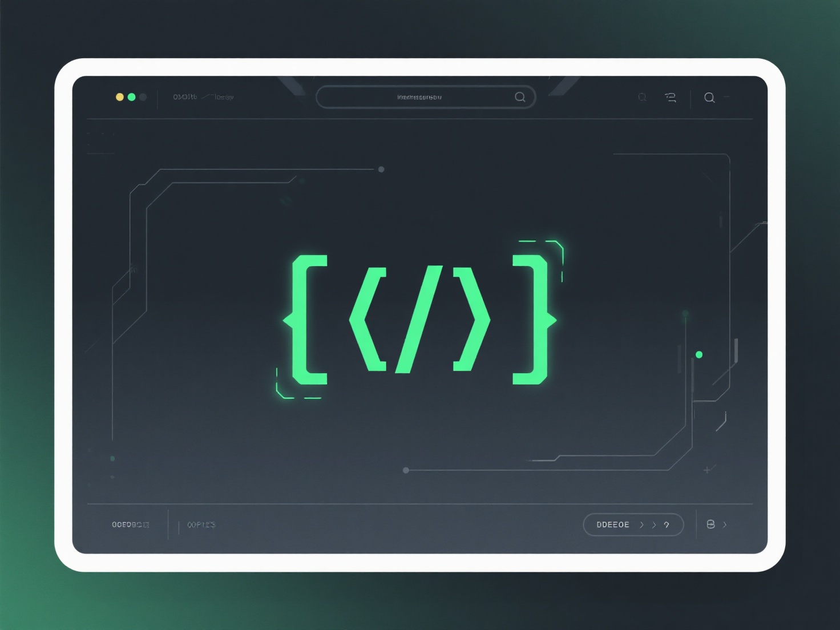Click the faint search icon left of list icon
Viewport: 840px width, 630px height.
[x=642, y=98]
